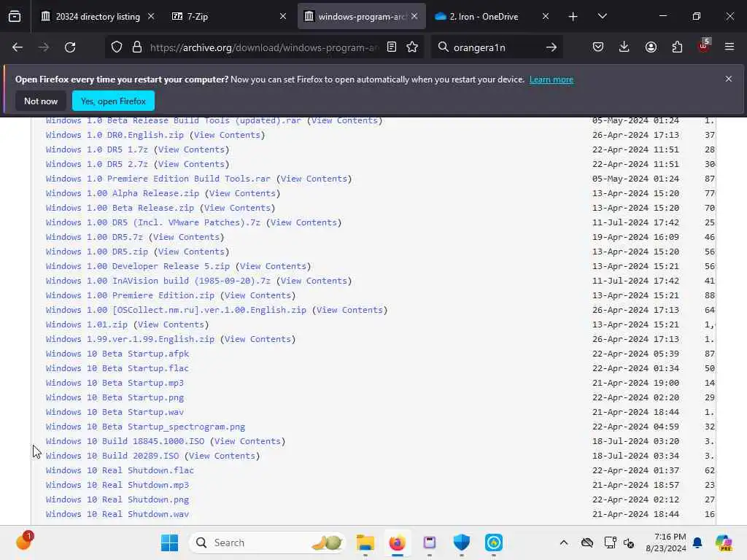View Contents of Windows 10 Build 20289.ISO
Viewport: 747px width, 560px height.
tap(222, 456)
